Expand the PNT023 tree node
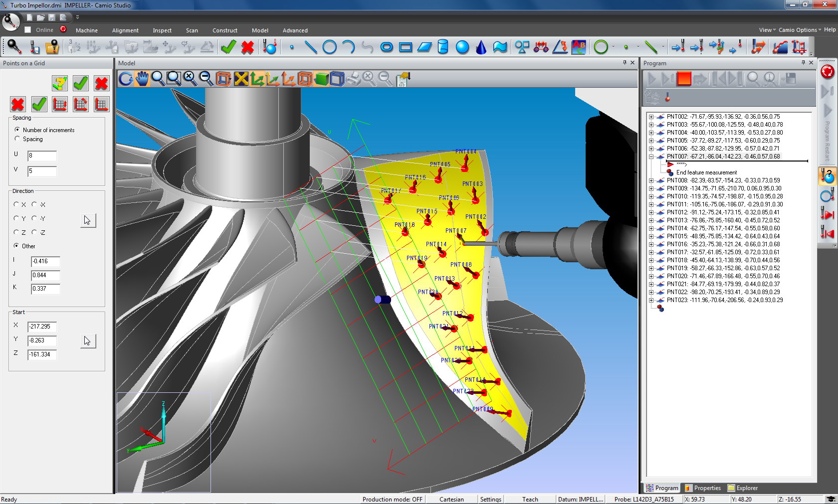This screenshot has height=504, width=838. pyautogui.click(x=651, y=300)
